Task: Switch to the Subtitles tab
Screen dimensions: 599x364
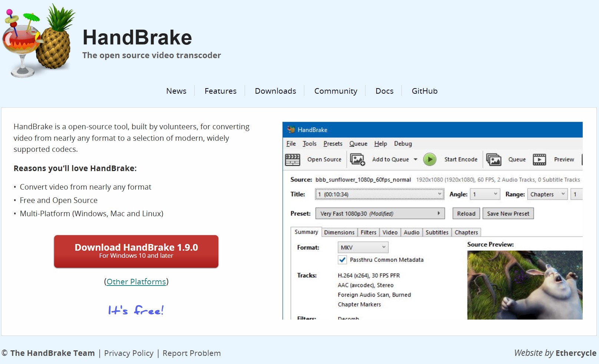Action: 437,232
